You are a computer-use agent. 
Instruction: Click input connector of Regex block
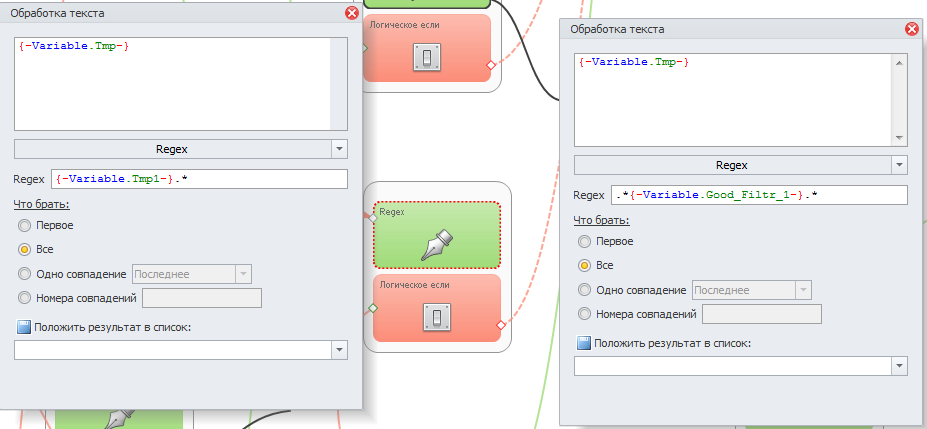click(372, 218)
